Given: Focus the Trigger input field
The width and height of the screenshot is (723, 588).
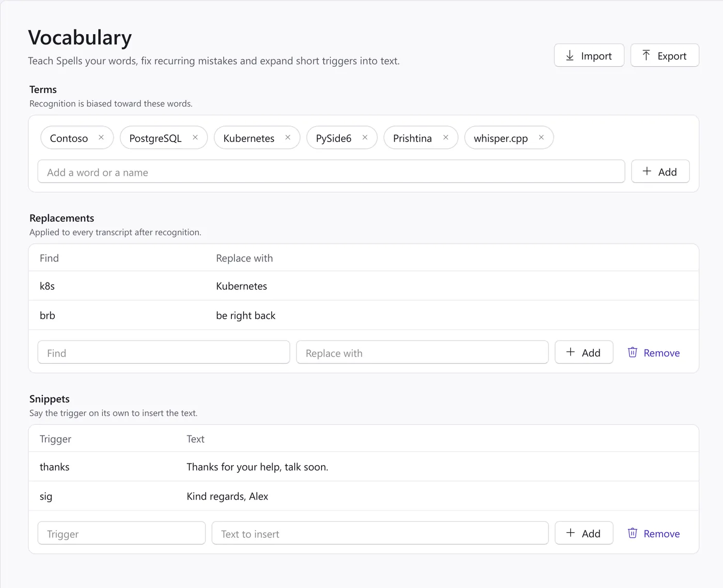Looking at the screenshot, I should pos(121,533).
